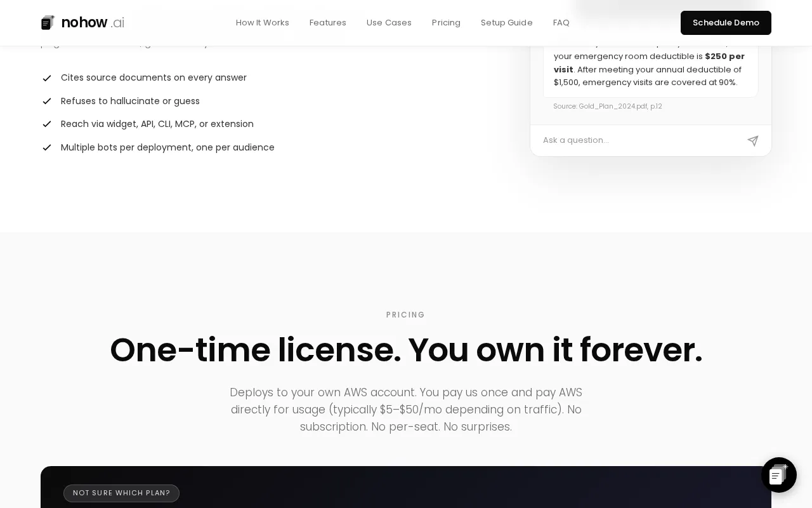The height and width of the screenshot is (508, 812).
Task: Navigate to the FAQ section
Action: tap(561, 23)
